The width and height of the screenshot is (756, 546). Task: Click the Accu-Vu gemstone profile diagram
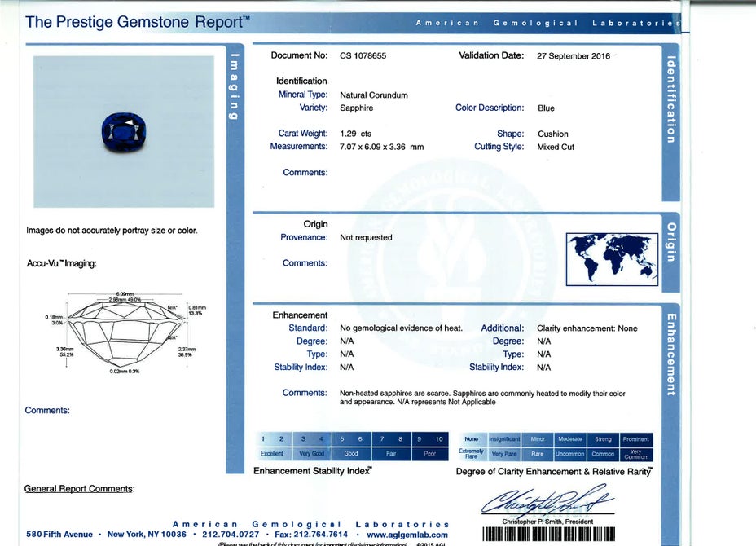(121, 332)
